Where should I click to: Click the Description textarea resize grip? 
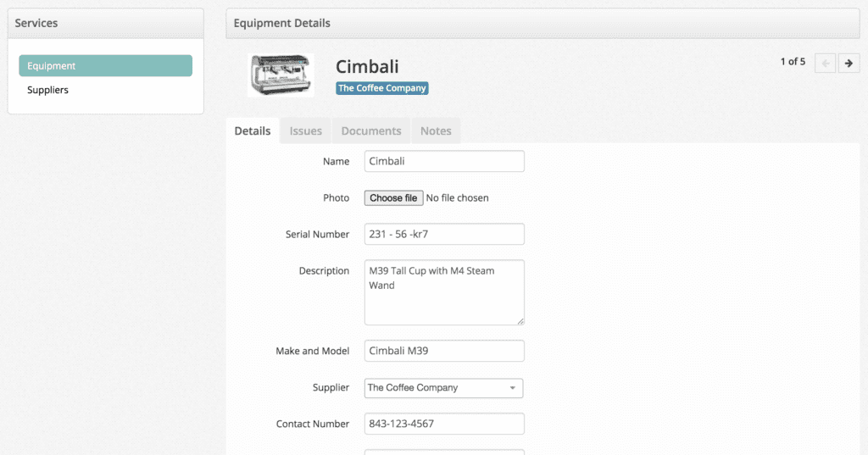pyautogui.click(x=520, y=321)
